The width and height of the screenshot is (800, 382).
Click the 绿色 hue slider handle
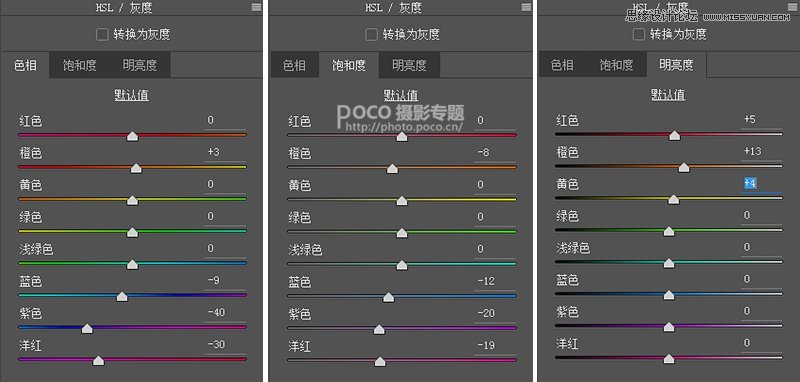pyautogui.click(x=132, y=233)
